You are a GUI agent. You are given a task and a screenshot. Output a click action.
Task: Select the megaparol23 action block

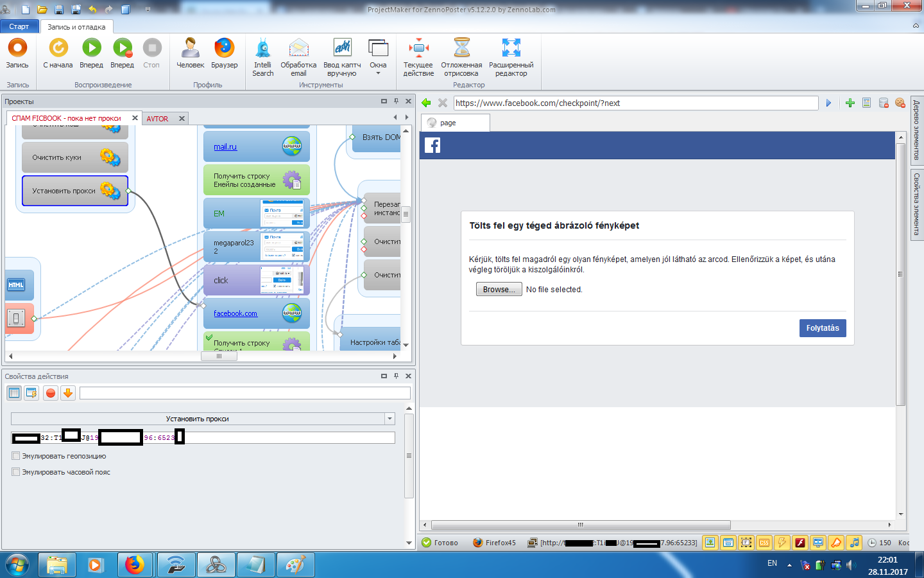click(x=257, y=247)
